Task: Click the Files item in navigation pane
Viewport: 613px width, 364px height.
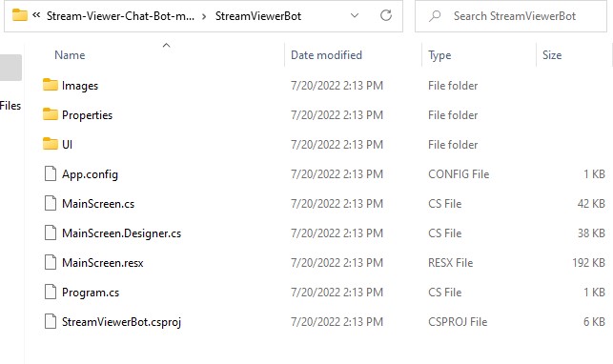Action: point(10,106)
